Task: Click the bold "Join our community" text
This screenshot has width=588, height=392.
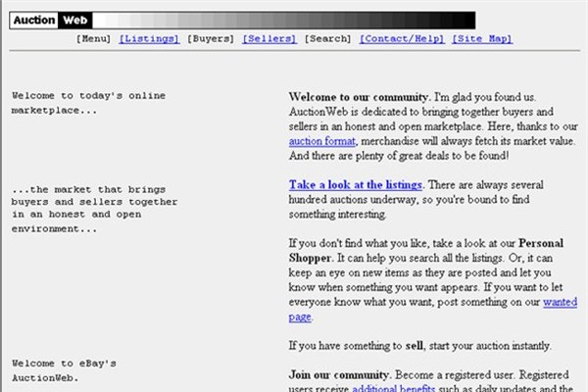Action: [339, 374]
